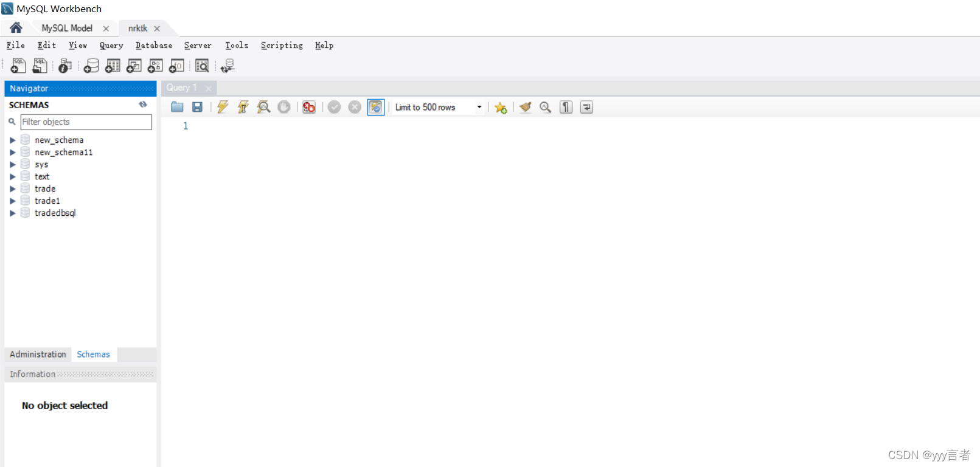Toggle invisible characters display pilcrow icon
Image resolution: width=980 pixels, height=467 pixels.
[x=566, y=107]
